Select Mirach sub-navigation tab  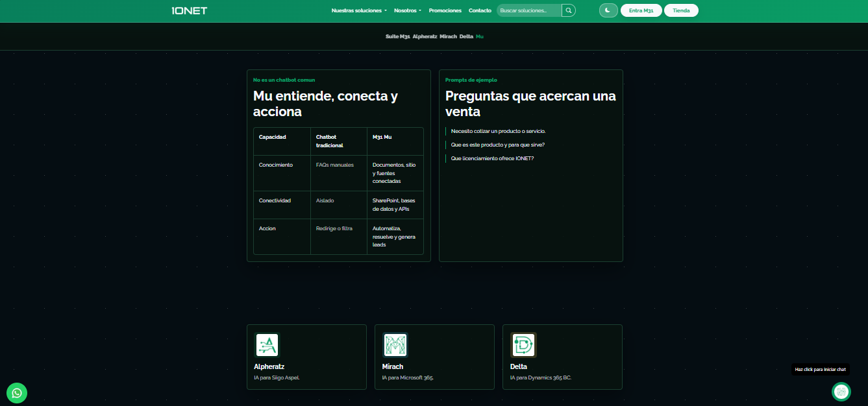pos(448,36)
